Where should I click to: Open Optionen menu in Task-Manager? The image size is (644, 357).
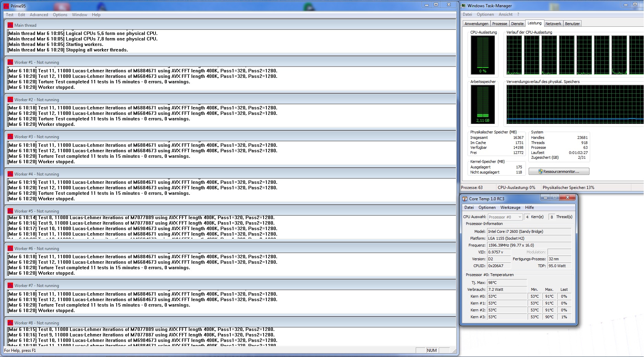click(485, 14)
